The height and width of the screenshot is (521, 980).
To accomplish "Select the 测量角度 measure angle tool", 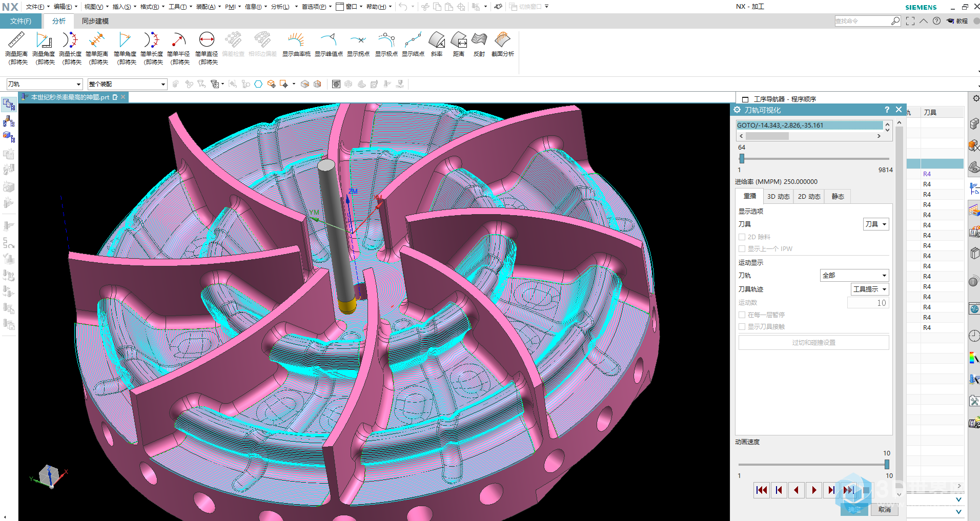I will (44, 48).
